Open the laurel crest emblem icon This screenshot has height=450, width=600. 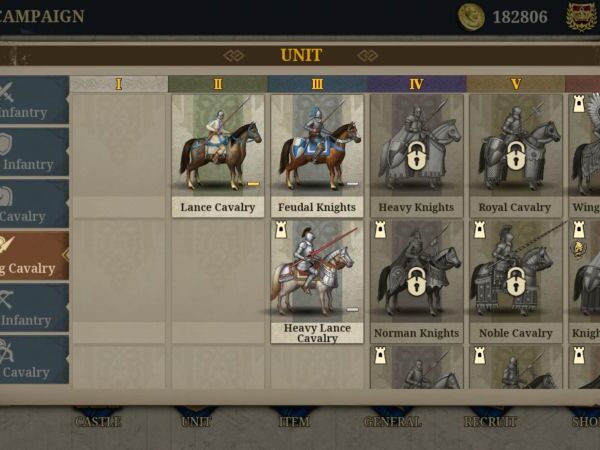click(x=582, y=17)
